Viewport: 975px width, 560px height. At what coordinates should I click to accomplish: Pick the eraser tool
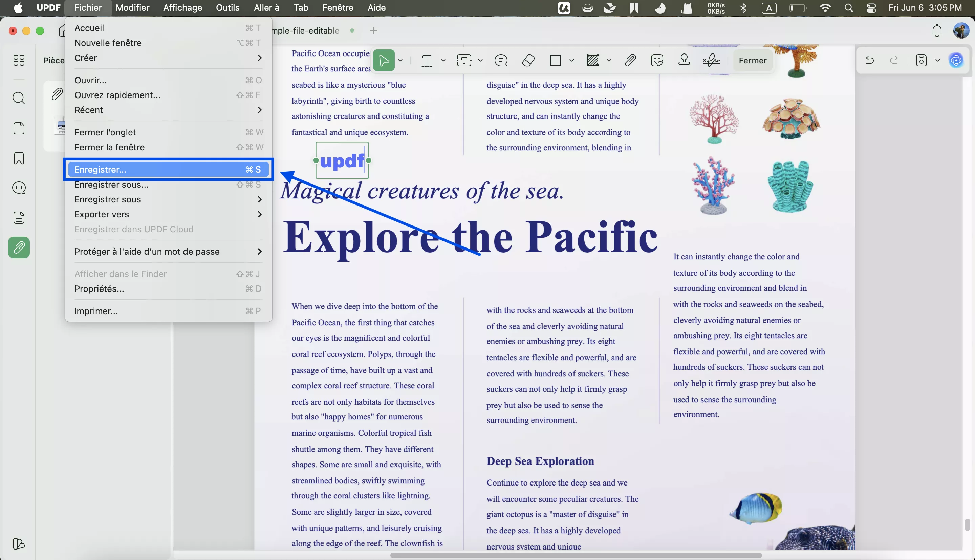coord(528,60)
